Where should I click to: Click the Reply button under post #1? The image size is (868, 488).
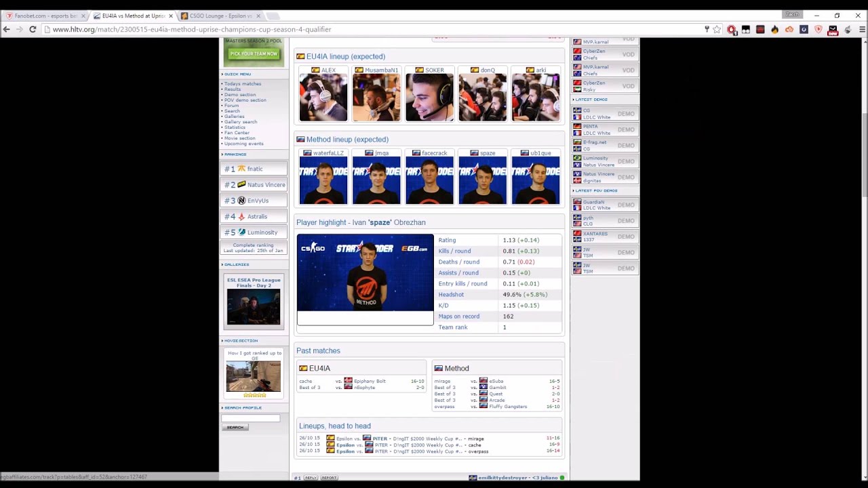311,478
